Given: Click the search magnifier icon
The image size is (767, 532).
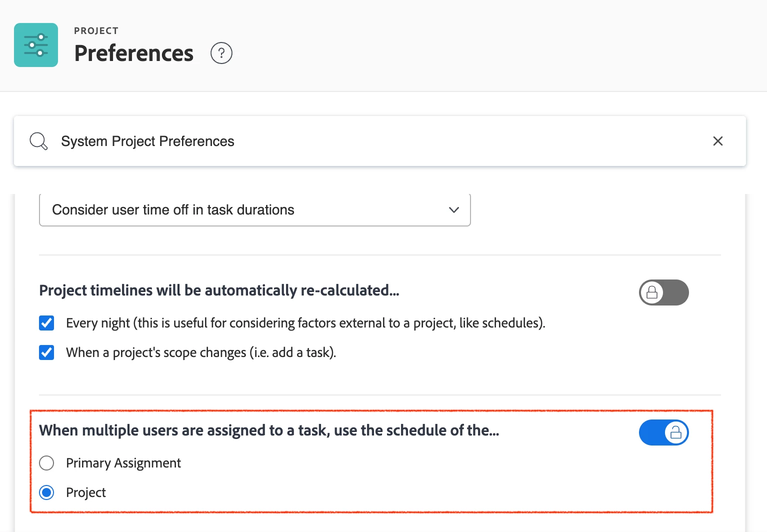Looking at the screenshot, I should [x=38, y=141].
